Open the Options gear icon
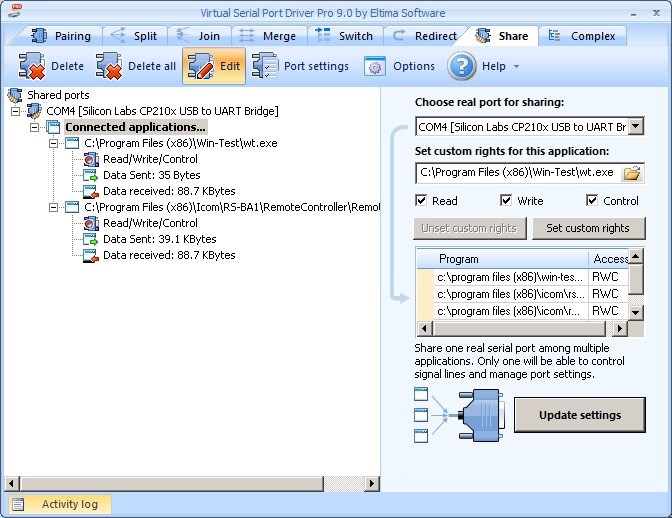The width and height of the screenshot is (672, 518). pyautogui.click(x=375, y=67)
